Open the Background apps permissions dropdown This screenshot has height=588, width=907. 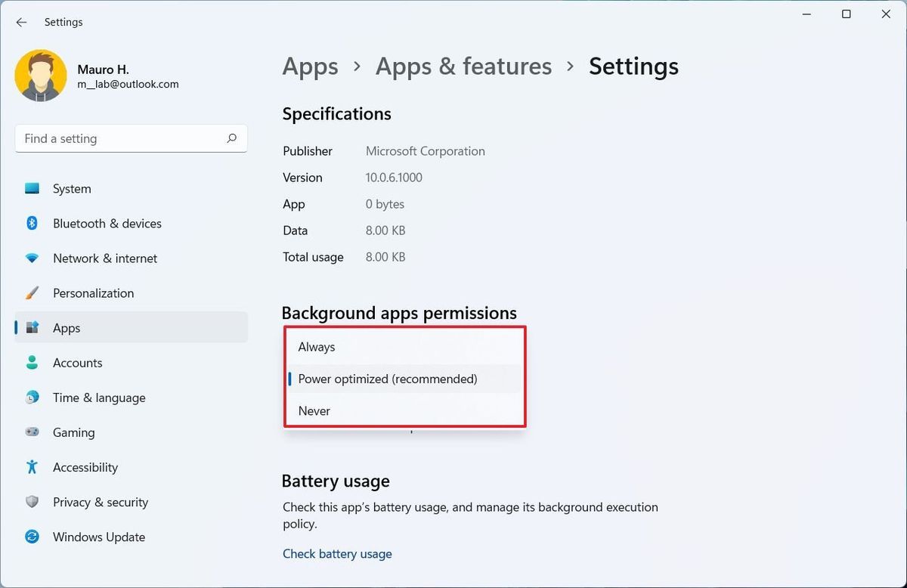(x=405, y=378)
